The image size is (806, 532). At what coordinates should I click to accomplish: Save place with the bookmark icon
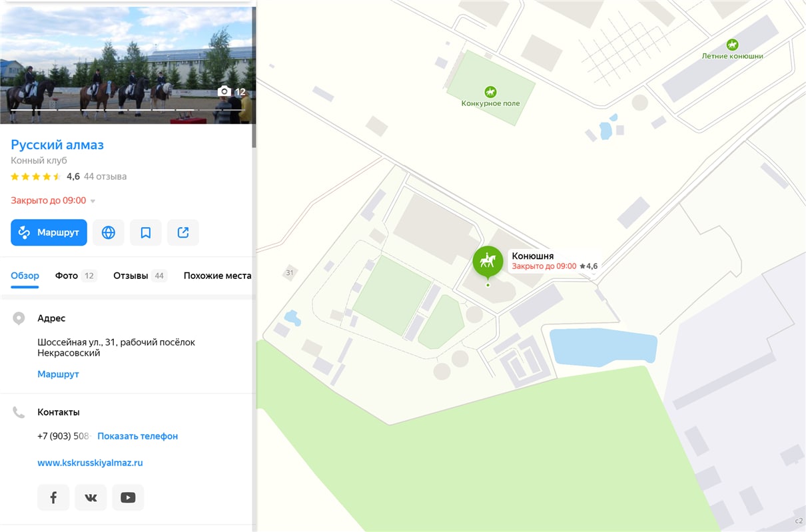pos(146,232)
